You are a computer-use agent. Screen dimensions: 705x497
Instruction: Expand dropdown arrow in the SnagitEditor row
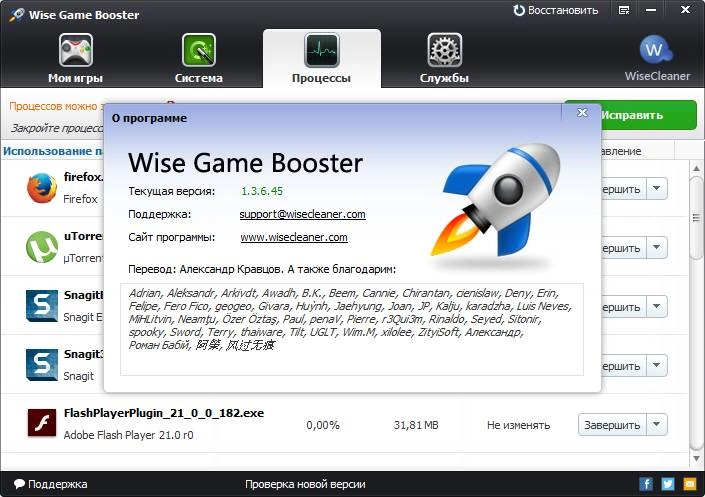[x=657, y=306]
